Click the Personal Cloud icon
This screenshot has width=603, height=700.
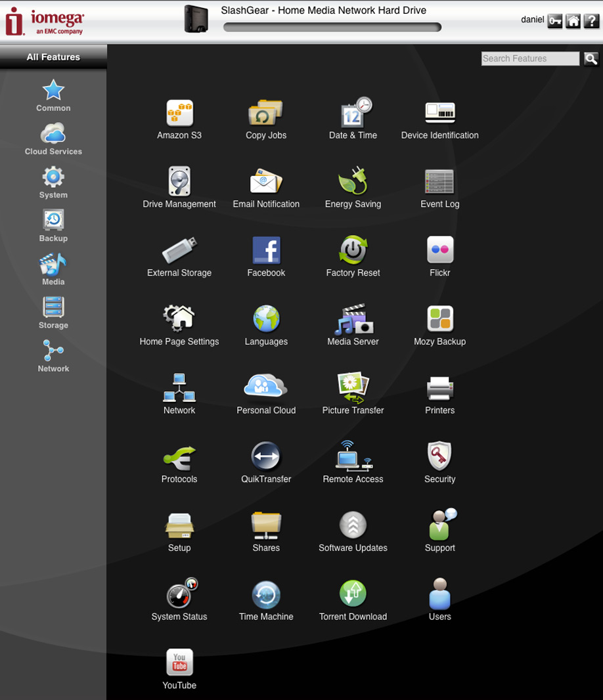(266, 389)
